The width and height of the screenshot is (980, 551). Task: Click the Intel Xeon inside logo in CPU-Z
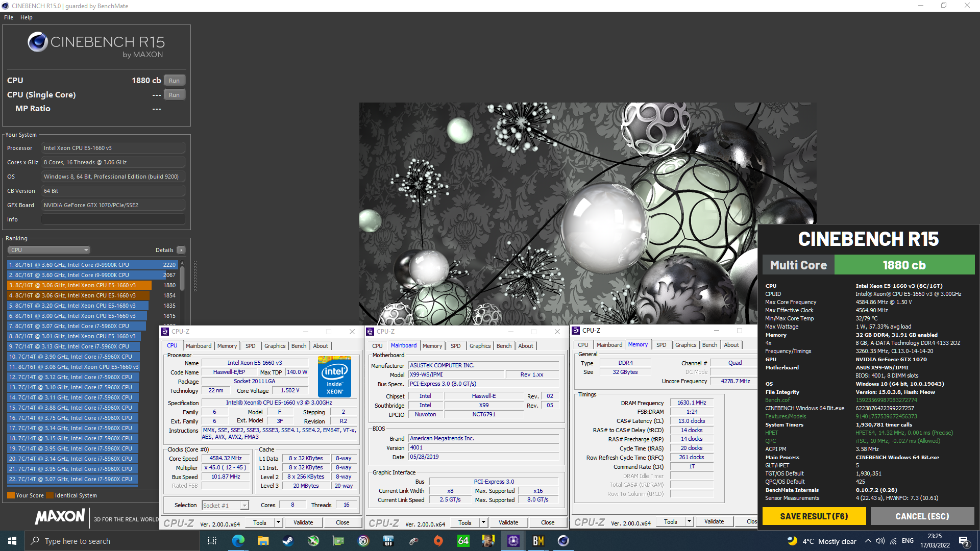click(334, 377)
